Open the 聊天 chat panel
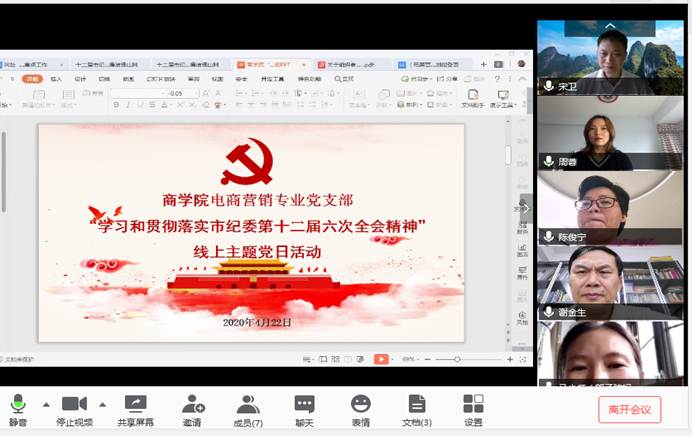This screenshot has width=692, height=436. [304, 408]
